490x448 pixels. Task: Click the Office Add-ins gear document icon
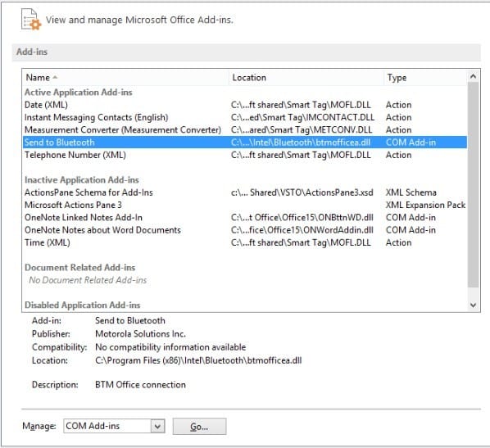click(31, 20)
